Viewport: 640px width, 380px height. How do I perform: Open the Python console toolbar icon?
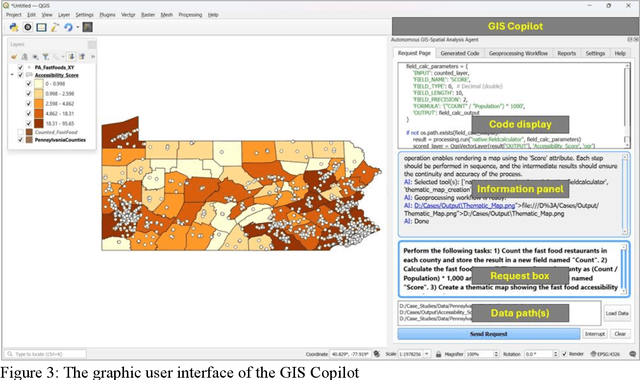pyautogui.click(x=14, y=27)
